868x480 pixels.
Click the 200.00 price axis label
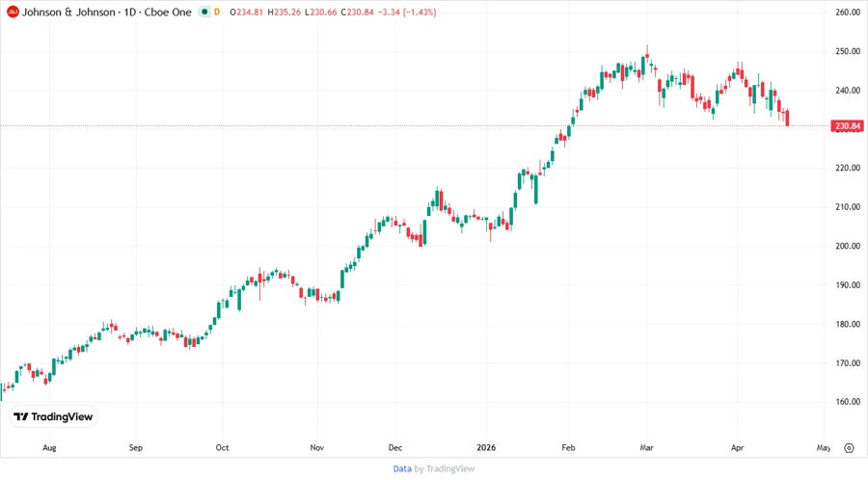(848, 246)
